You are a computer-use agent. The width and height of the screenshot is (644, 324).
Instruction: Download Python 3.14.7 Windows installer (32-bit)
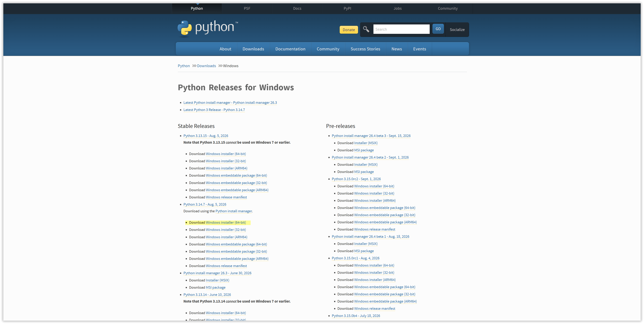tap(226, 230)
